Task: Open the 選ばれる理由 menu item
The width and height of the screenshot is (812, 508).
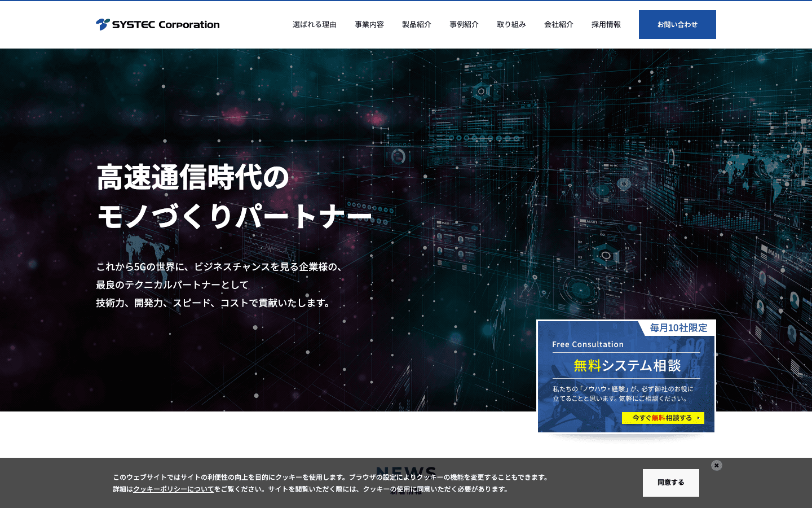Action: tap(314, 24)
